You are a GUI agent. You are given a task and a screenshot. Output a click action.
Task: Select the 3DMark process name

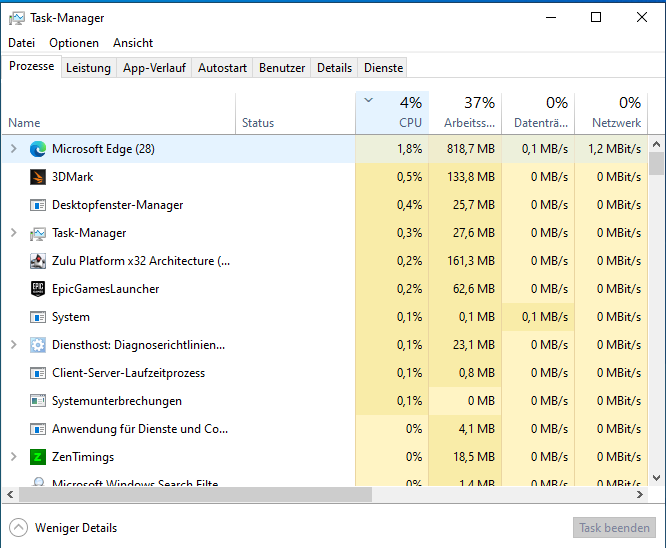[73, 177]
